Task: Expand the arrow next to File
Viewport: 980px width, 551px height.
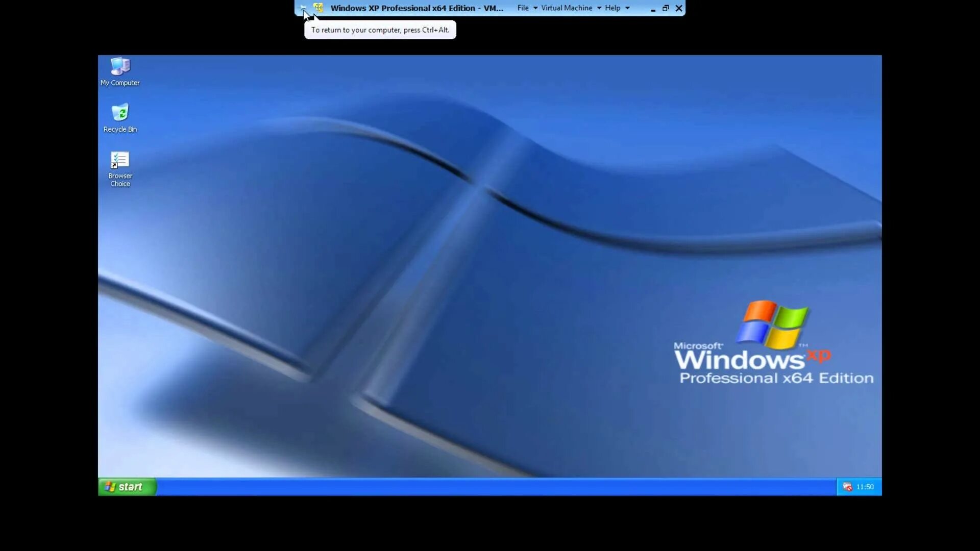Action: (x=535, y=8)
